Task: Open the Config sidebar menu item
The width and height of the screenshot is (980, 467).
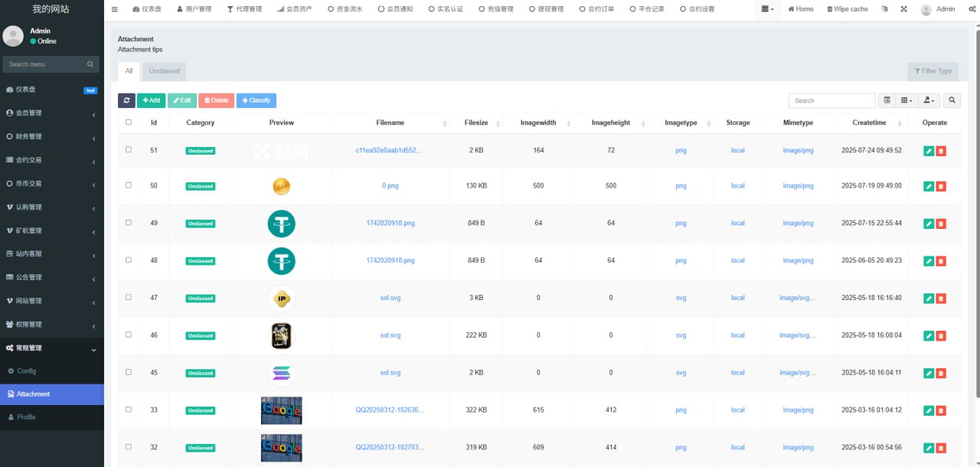Action: [26, 371]
